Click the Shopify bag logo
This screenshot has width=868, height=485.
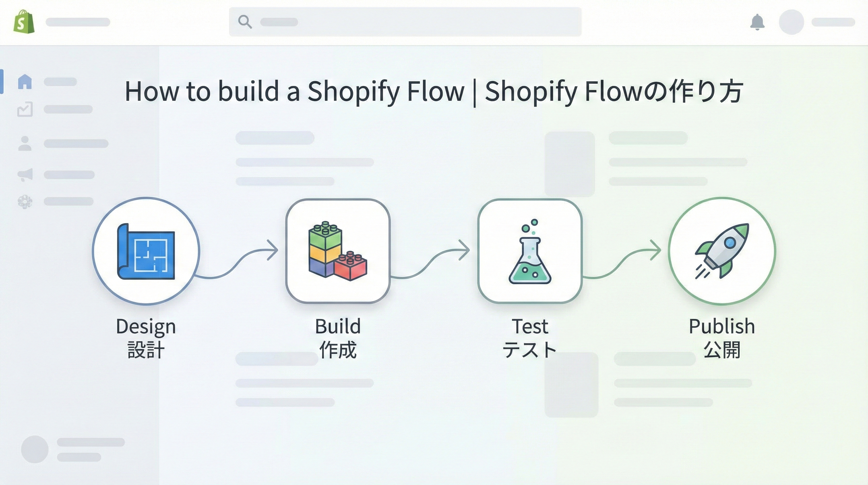click(x=24, y=21)
